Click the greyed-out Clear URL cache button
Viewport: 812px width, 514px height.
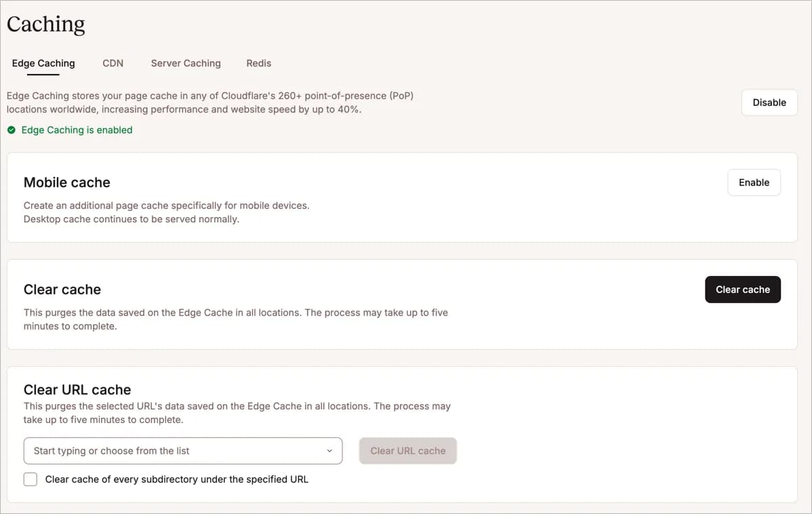407,451
